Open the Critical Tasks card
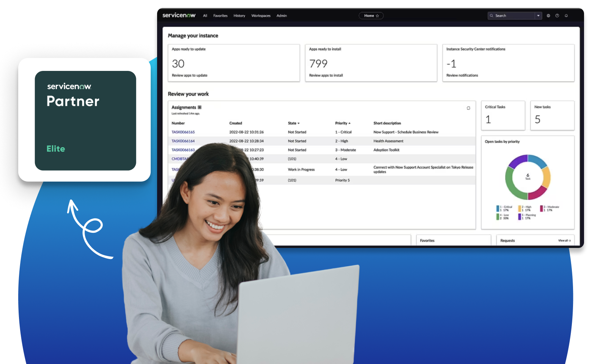Image resolution: width=592 pixels, height=364 pixels. coord(503,116)
